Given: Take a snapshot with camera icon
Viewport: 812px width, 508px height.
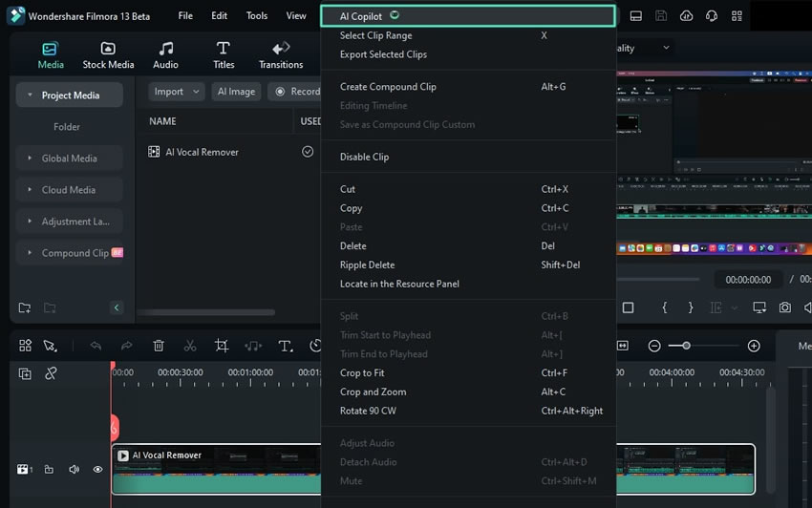Looking at the screenshot, I should (784, 307).
